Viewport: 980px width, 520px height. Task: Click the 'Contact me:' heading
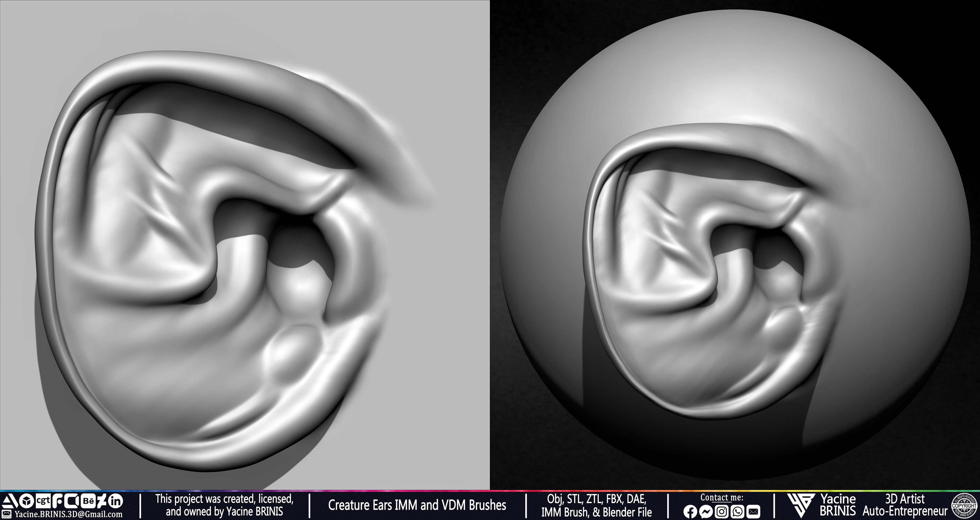point(722,498)
